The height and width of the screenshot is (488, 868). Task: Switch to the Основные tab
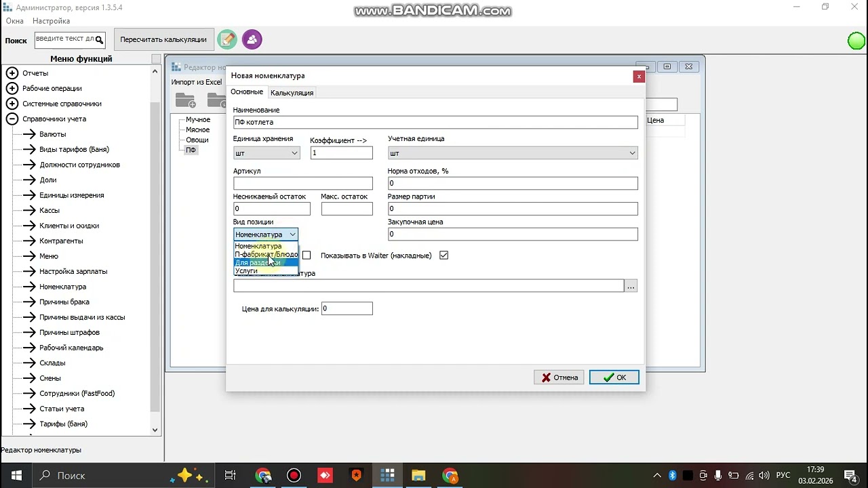[x=247, y=92]
